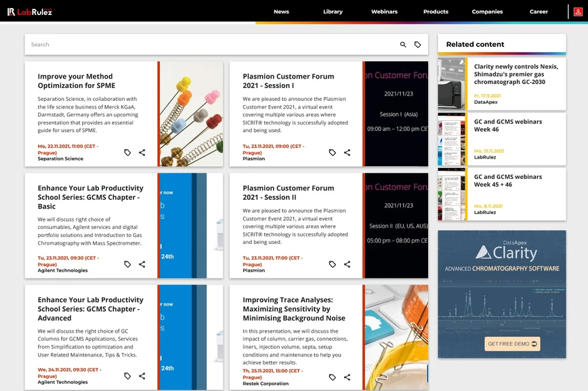Viewport: 588px width, 391px height.
Task: Open 'Improve your Method Optimization for SPME' title
Action: (x=77, y=81)
